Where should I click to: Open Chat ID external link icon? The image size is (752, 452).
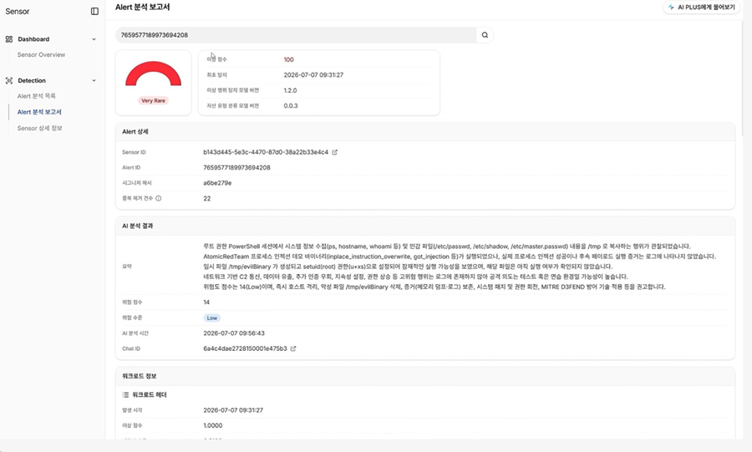[x=293, y=349]
